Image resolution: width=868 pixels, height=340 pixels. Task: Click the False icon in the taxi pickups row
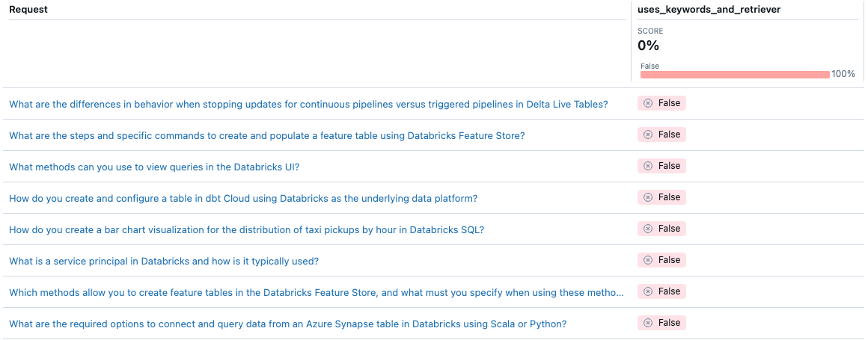tap(648, 229)
